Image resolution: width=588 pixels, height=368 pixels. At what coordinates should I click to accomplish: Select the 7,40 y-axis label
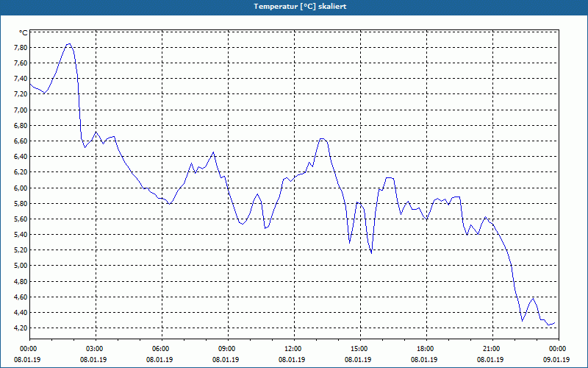click(x=21, y=79)
